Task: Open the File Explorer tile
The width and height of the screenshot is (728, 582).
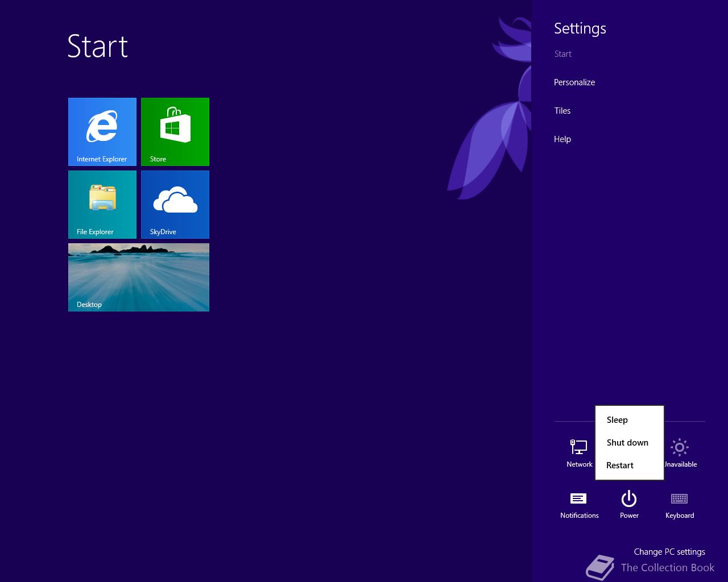Action: point(102,205)
